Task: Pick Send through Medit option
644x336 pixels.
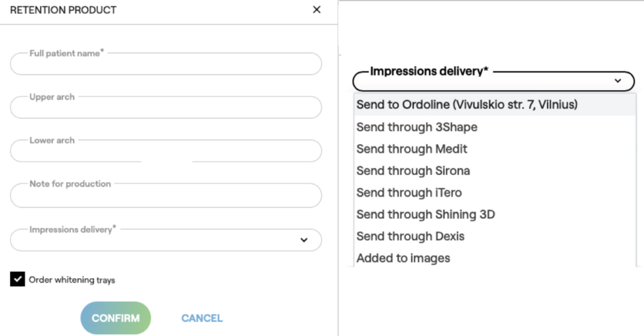Action: pos(412,149)
